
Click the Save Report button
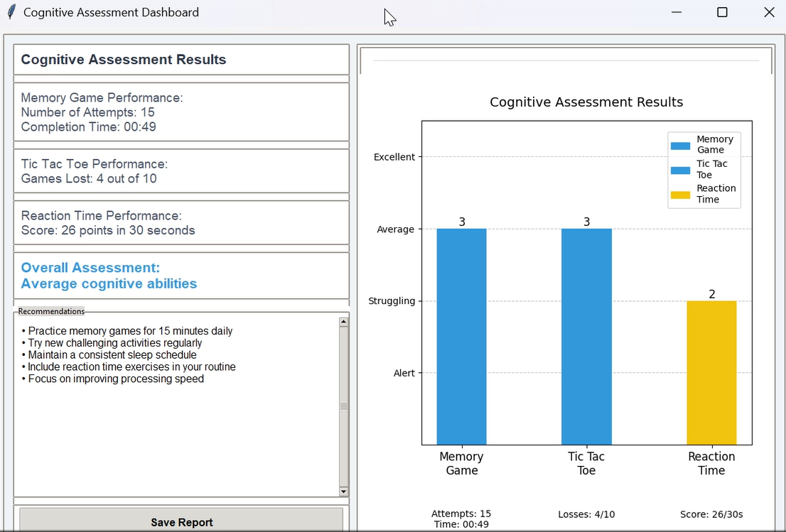pos(181,521)
